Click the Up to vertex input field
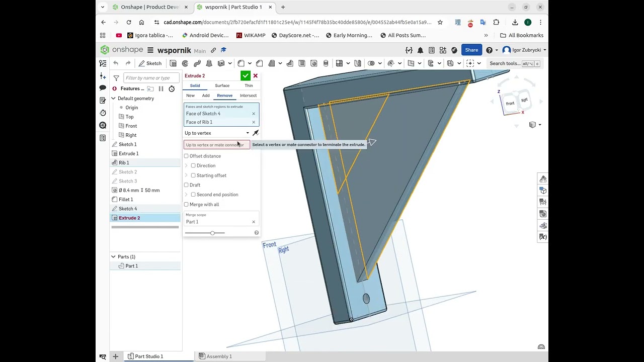644x362 pixels. click(x=217, y=145)
